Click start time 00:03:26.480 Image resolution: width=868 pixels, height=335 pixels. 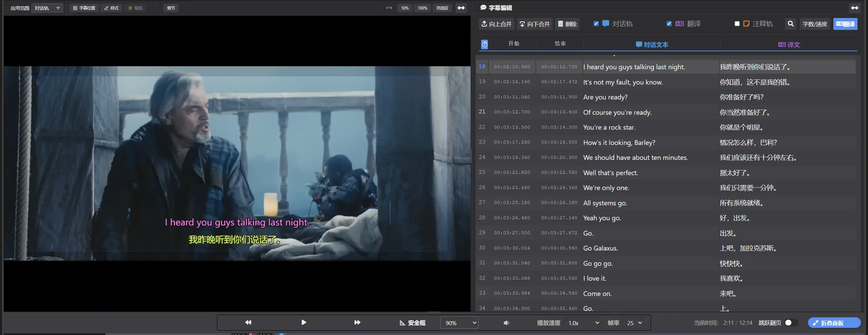512,218
